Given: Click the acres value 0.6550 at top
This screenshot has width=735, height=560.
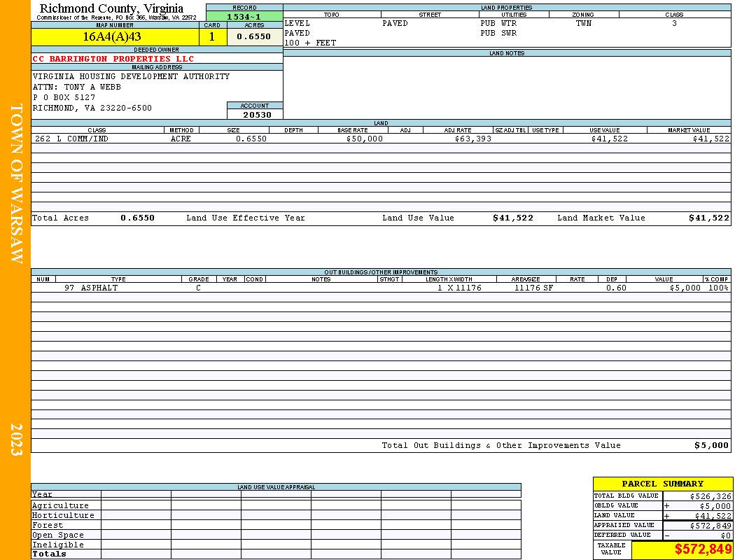Looking at the screenshot, I should click(x=253, y=36).
